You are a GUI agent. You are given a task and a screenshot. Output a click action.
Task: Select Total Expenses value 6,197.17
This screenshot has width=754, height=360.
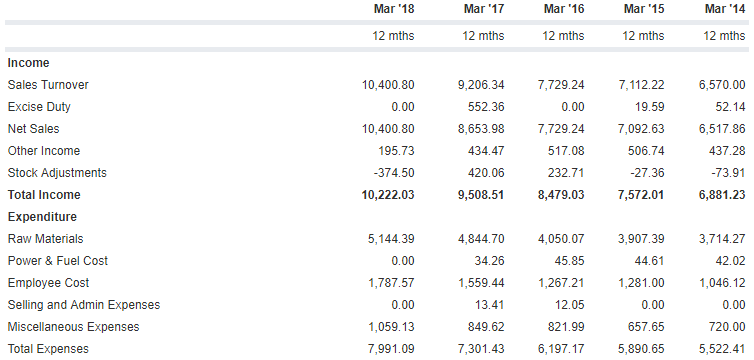561,349
